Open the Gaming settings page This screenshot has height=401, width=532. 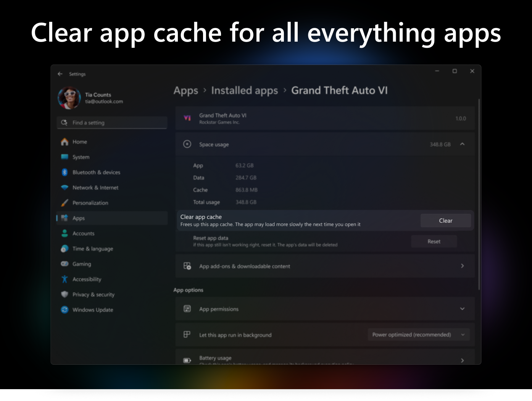tap(82, 264)
